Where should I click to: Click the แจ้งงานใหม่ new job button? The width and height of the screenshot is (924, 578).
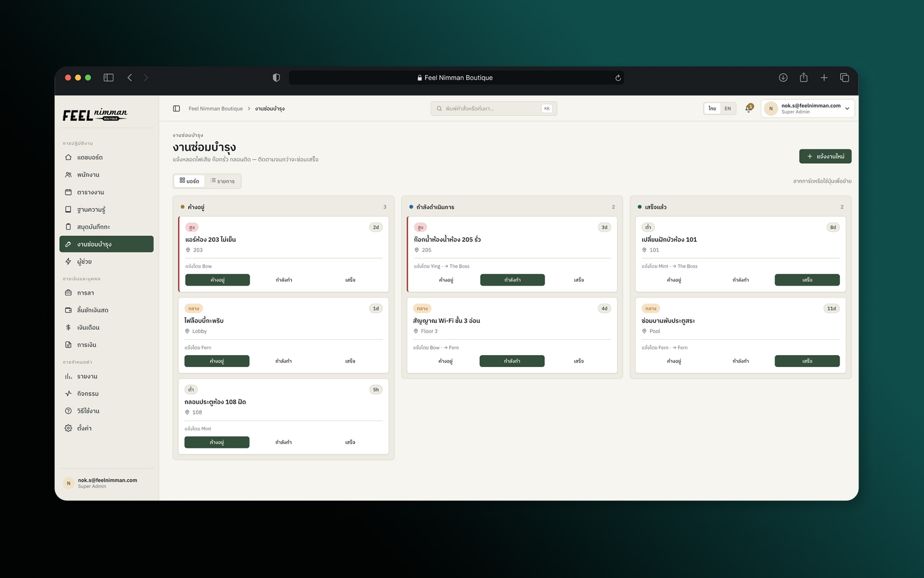click(x=825, y=156)
